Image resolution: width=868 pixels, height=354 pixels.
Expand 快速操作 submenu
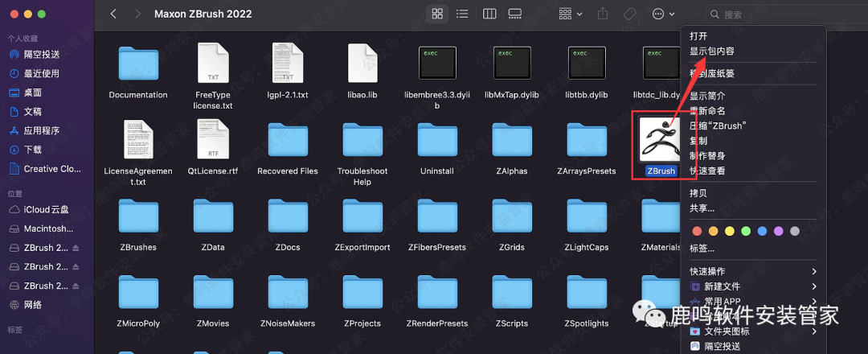(752, 272)
